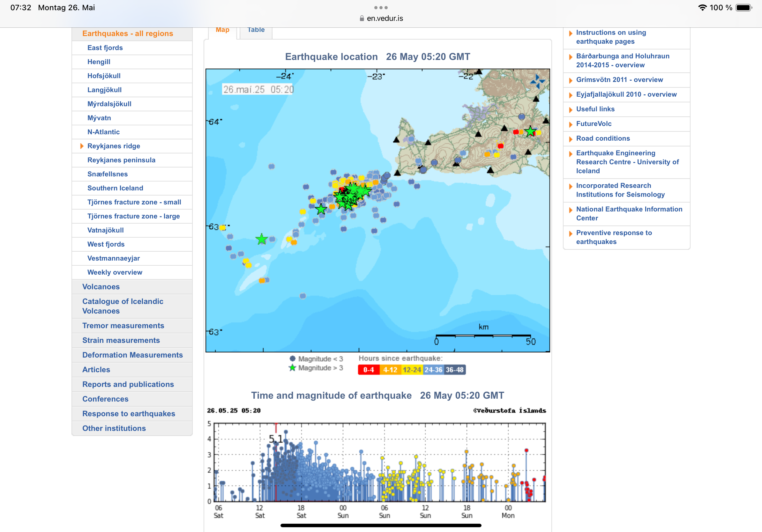Click the arrow icon beside Useful links
762x532 pixels.
coord(571,110)
